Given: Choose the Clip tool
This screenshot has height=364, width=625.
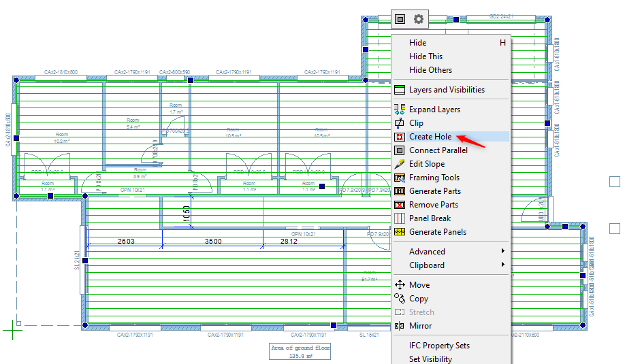Looking at the screenshot, I should tap(416, 123).
